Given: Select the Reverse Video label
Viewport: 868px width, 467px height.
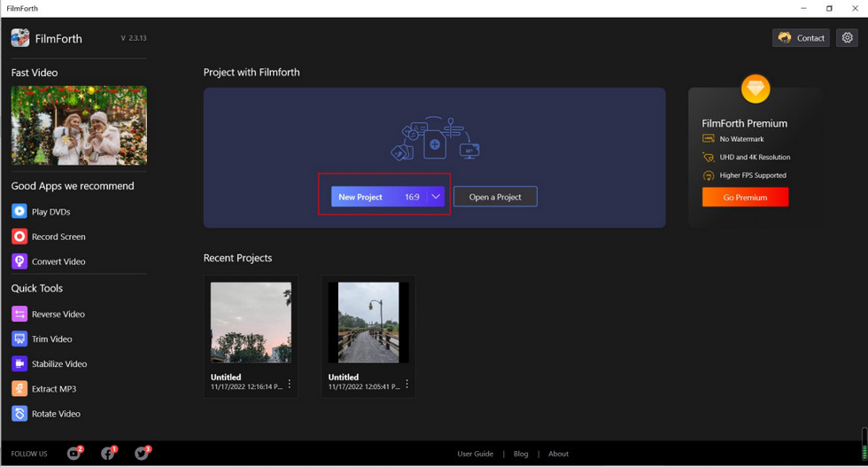Looking at the screenshot, I should click(x=58, y=314).
